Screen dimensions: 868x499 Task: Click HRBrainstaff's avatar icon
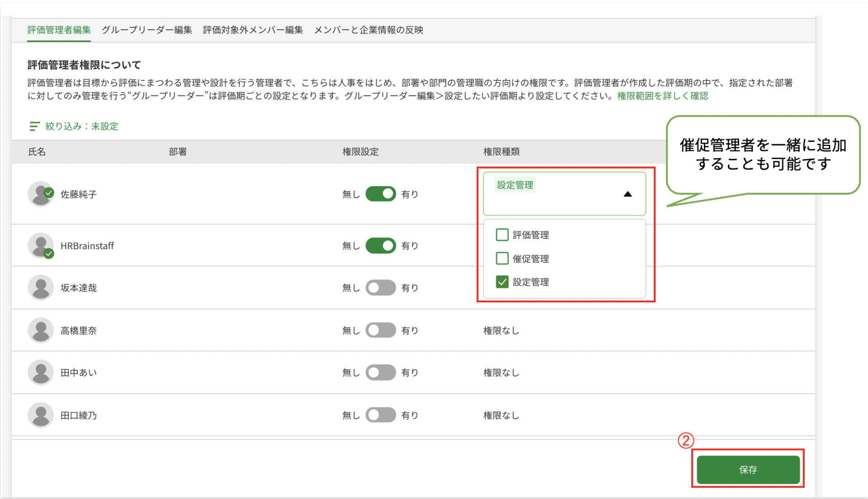point(41,246)
